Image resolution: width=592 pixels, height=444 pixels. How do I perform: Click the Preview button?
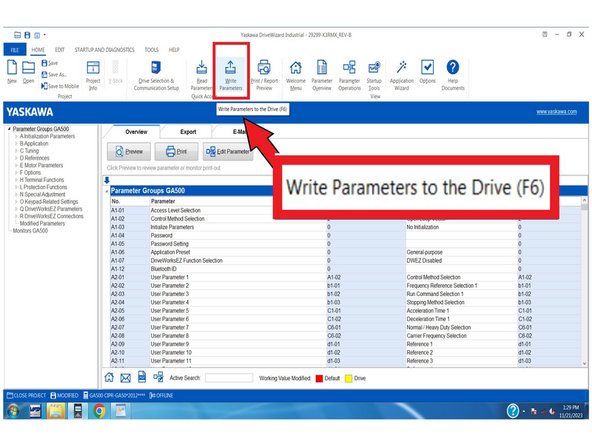pos(129,151)
